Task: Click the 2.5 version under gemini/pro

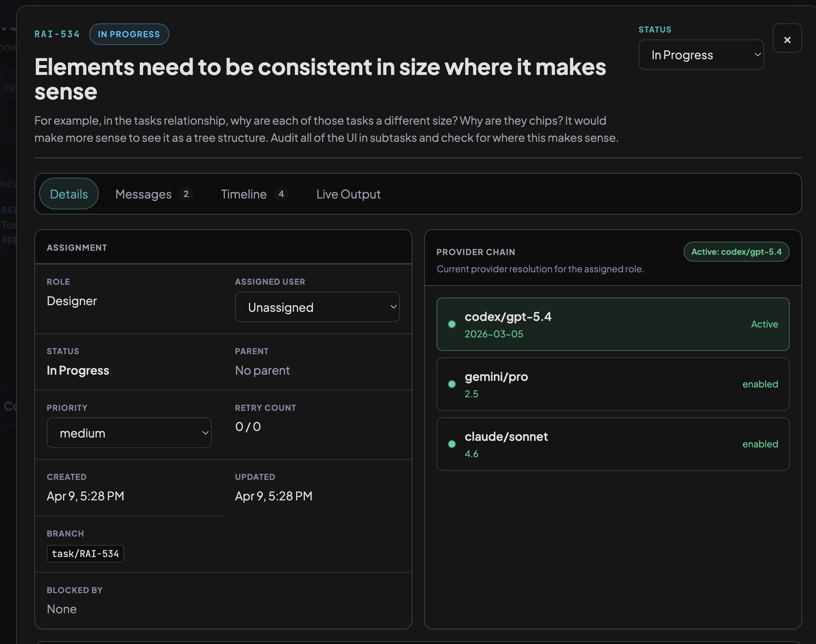Action: [471, 394]
